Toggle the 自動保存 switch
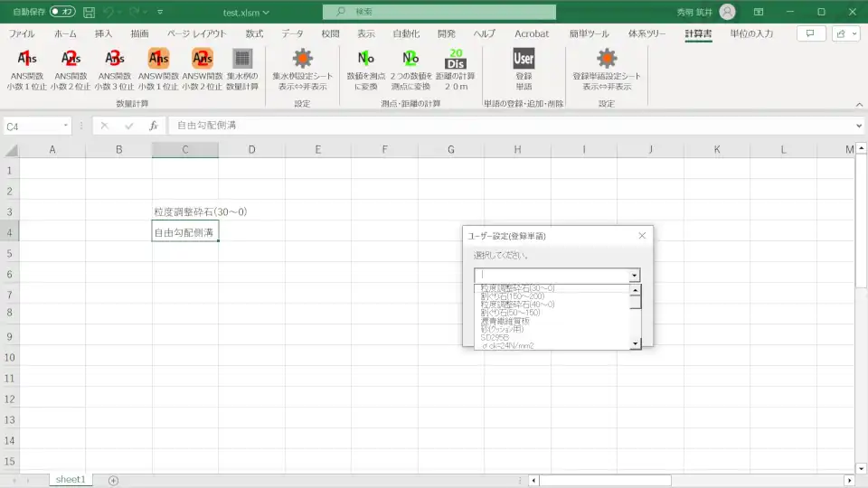The width and height of the screenshot is (868, 488). 62,12
